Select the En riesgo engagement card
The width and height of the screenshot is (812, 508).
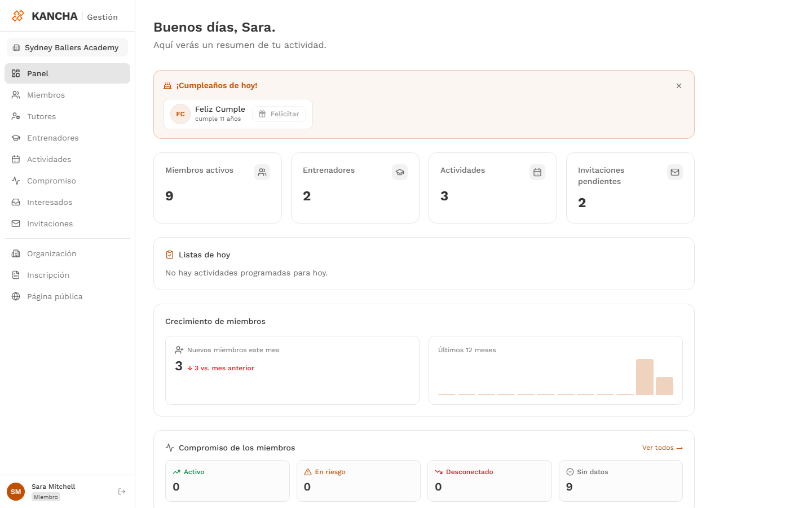coord(359,481)
